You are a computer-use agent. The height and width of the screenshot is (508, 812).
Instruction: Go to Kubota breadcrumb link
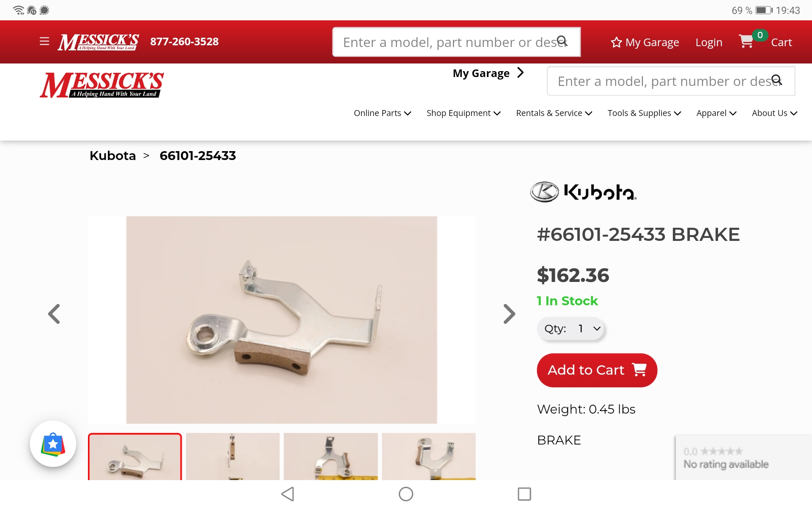[x=112, y=155]
